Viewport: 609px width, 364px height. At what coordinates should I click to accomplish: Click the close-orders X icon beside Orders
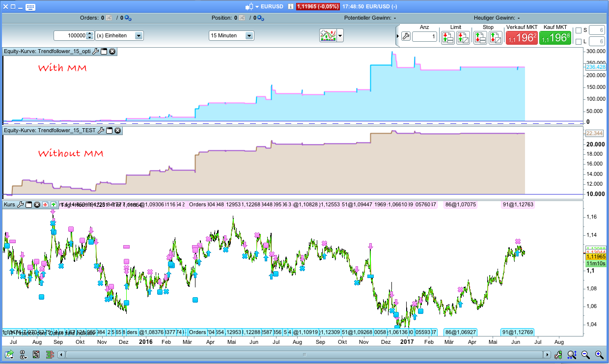tap(109, 18)
